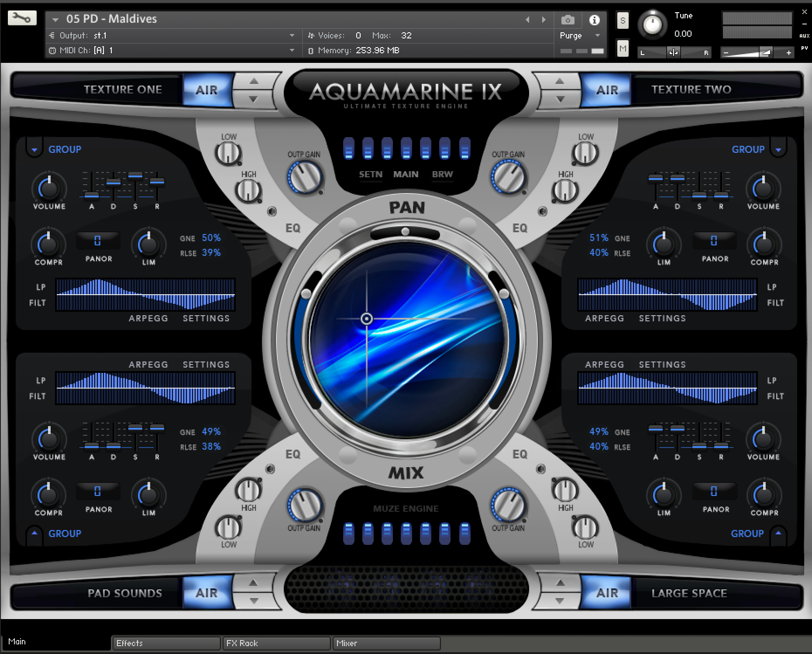Screen dimensions: 812x654
Task: Turn the top-left VOLUME knob
Action: tap(49, 188)
